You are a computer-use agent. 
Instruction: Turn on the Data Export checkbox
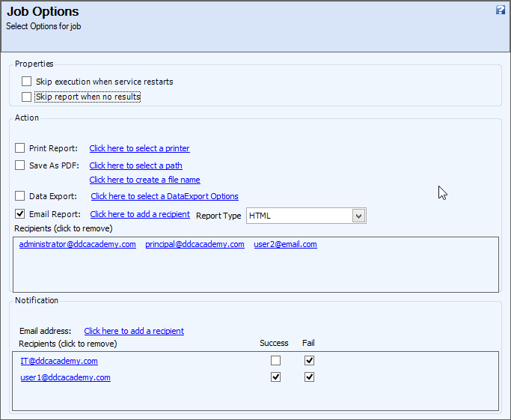[20, 196]
